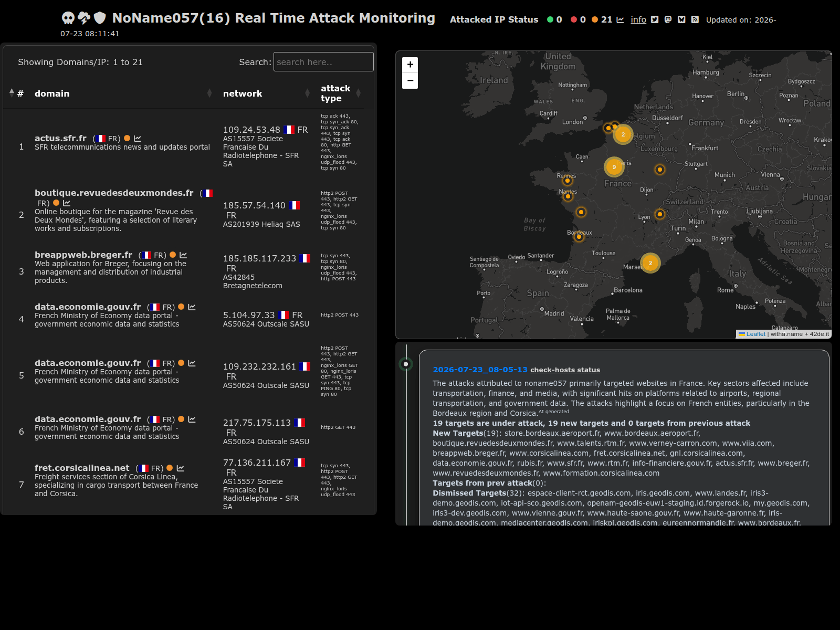The width and height of the screenshot is (840, 630).
Task: Click the 2026-07-23_08-05-13 report timestamp
Action: pos(480,370)
